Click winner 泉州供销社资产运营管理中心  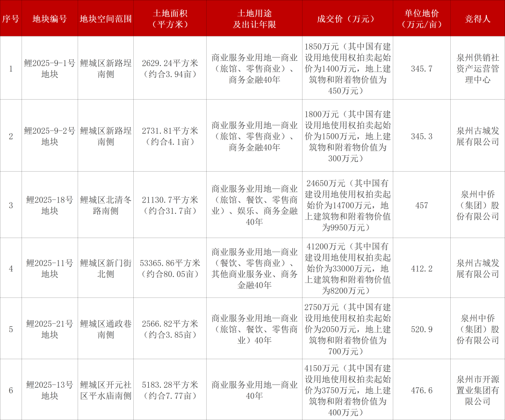tap(477, 68)
